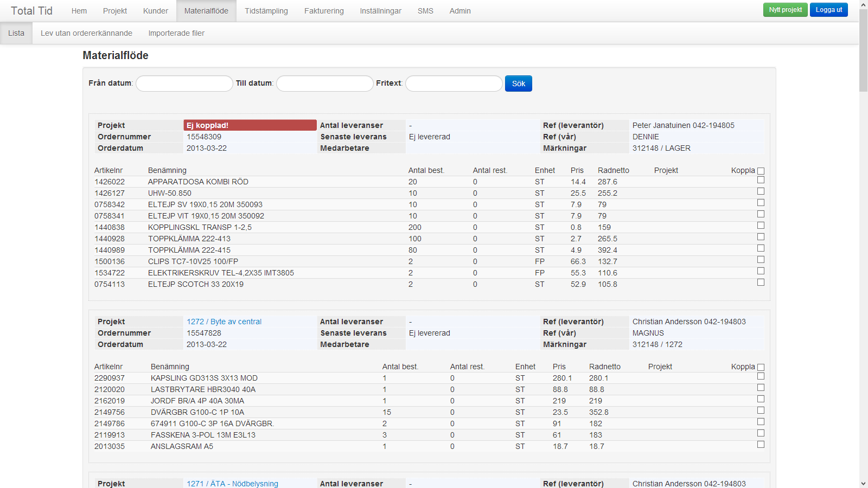The height and width of the screenshot is (488, 868).
Task: Open the 1271 / ÄTA - Nödbelysning link
Action: point(232,484)
